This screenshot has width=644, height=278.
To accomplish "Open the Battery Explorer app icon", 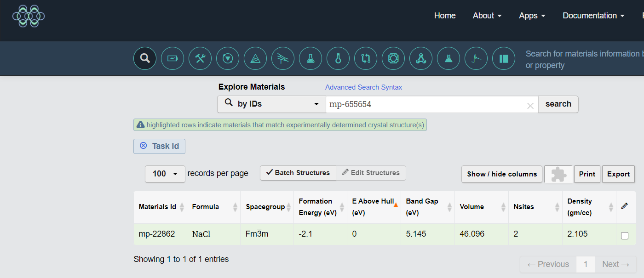I will point(172,58).
